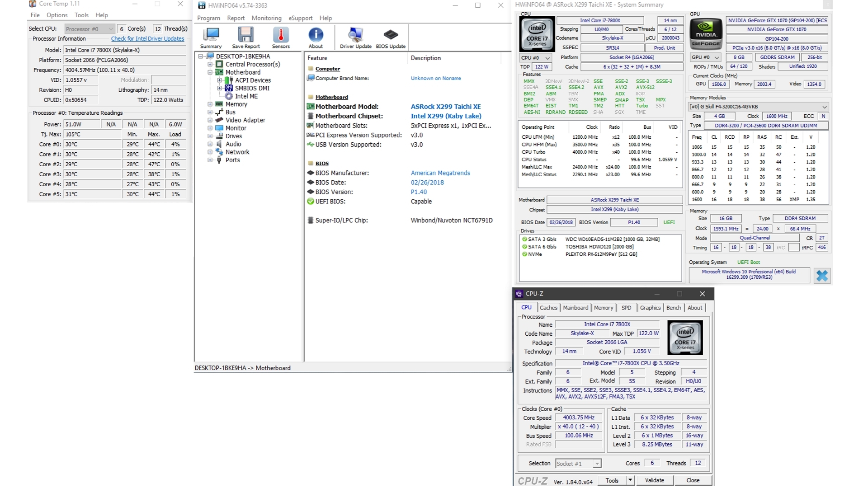Click the Close button in CPU-Z
This screenshot has height=488, width=868.
pyautogui.click(x=693, y=480)
